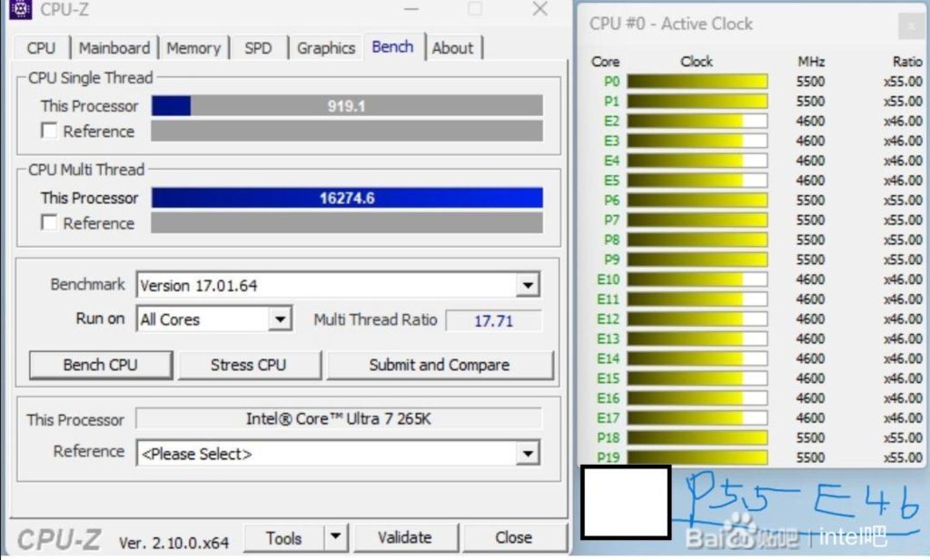This screenshot has height=560, width=930.
Task: Open the Reference processor selection dropdown
Action: click(527, 453)
